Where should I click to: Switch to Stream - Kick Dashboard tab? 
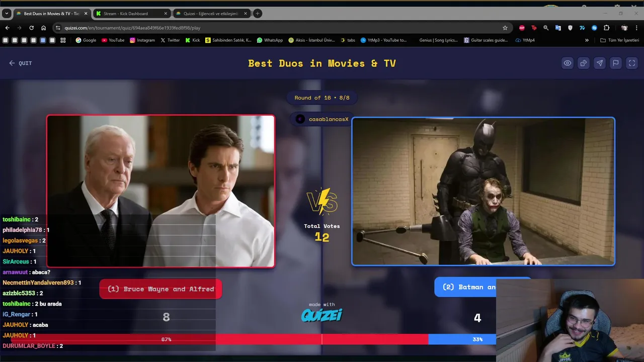tap(132, 14)
